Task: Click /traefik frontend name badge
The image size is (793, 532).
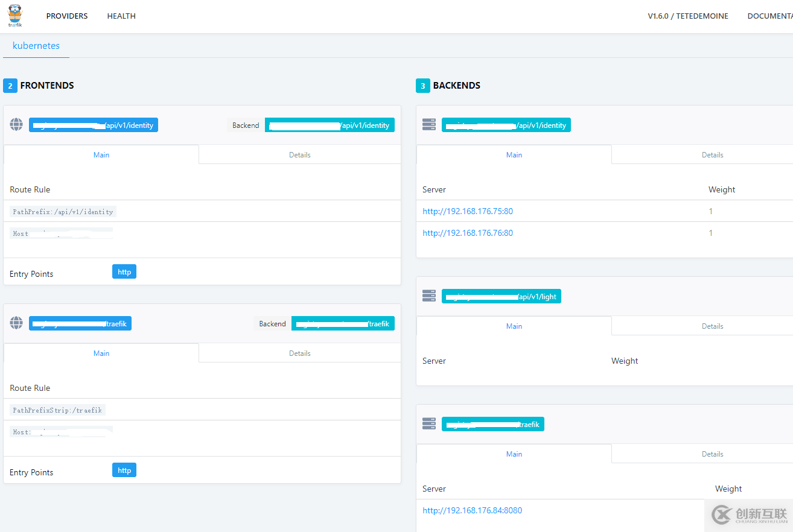Action: (x=80, y=323)
